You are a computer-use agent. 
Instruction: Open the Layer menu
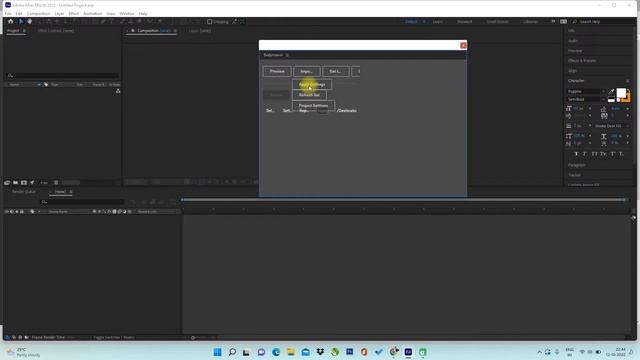point(59,13)
